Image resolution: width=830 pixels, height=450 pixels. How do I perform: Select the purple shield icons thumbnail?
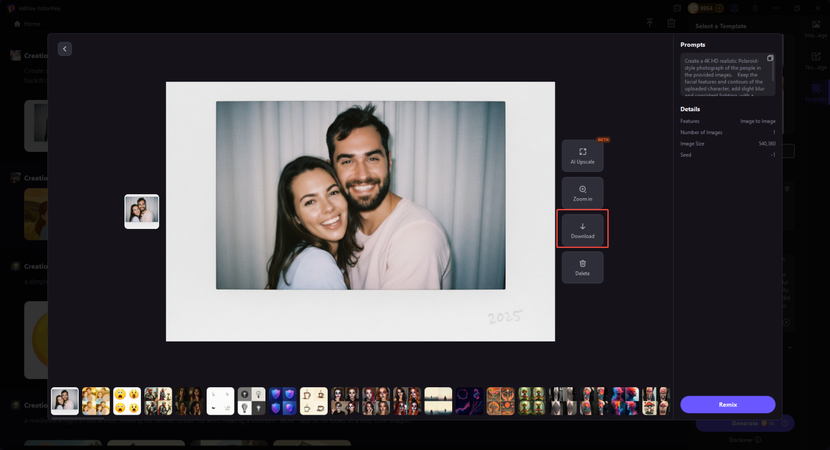[x=283, y=401]
